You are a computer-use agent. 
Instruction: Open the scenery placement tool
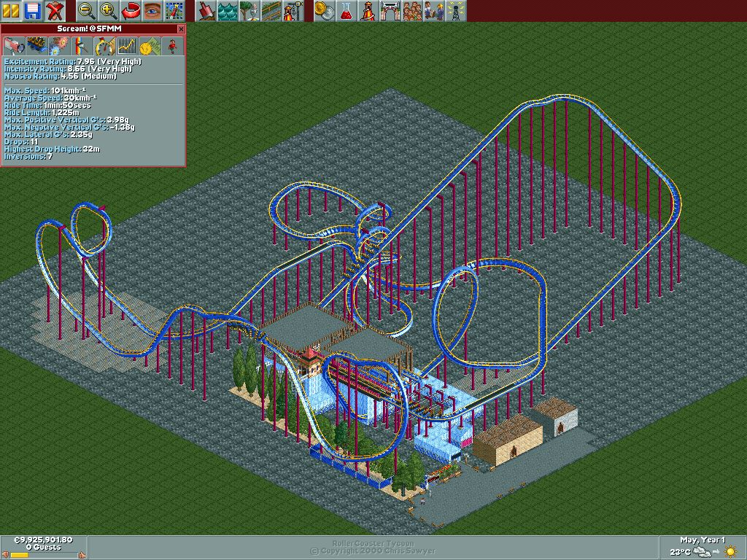[249, 10]
